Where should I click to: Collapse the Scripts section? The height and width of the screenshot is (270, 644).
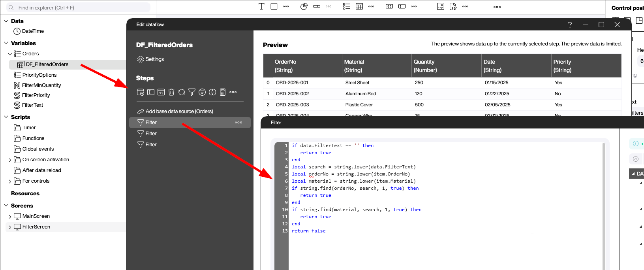6,117
